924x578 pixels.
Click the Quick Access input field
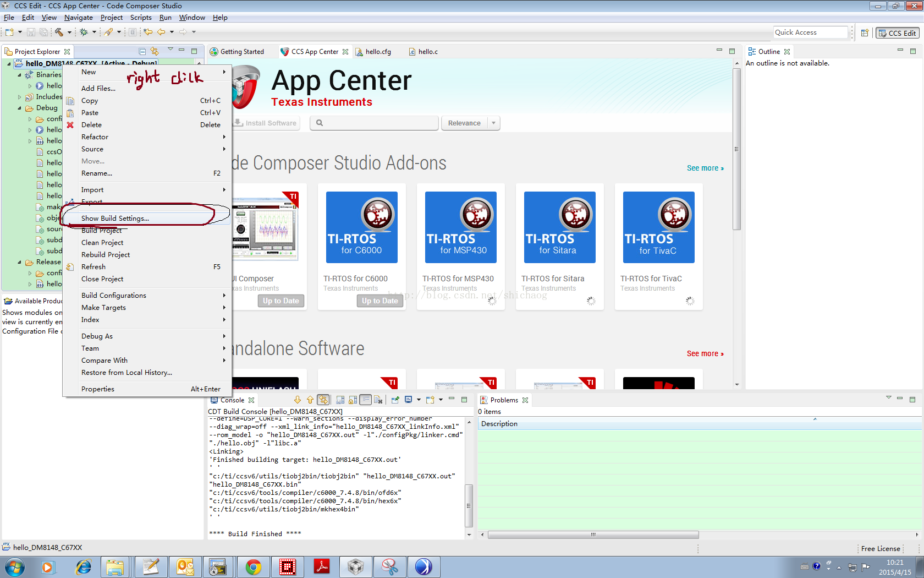tap(810, 32)
